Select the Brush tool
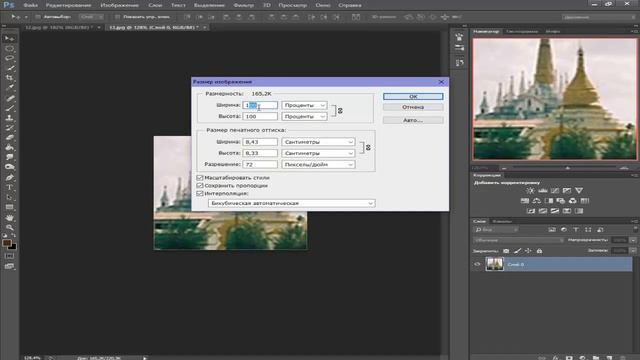The height and width of the screenshot is (360, 640). (x=9, y=108)
